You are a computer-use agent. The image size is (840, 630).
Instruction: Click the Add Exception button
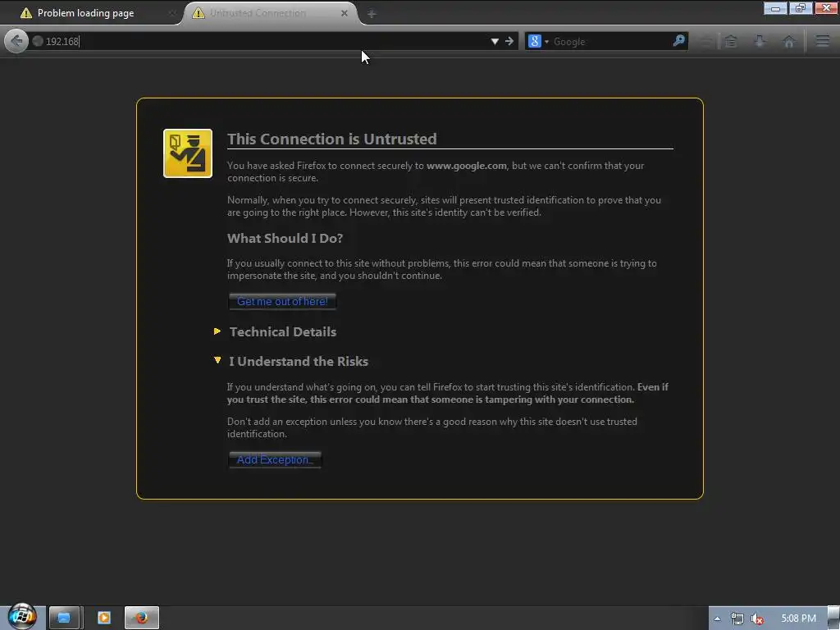point(275,459)
